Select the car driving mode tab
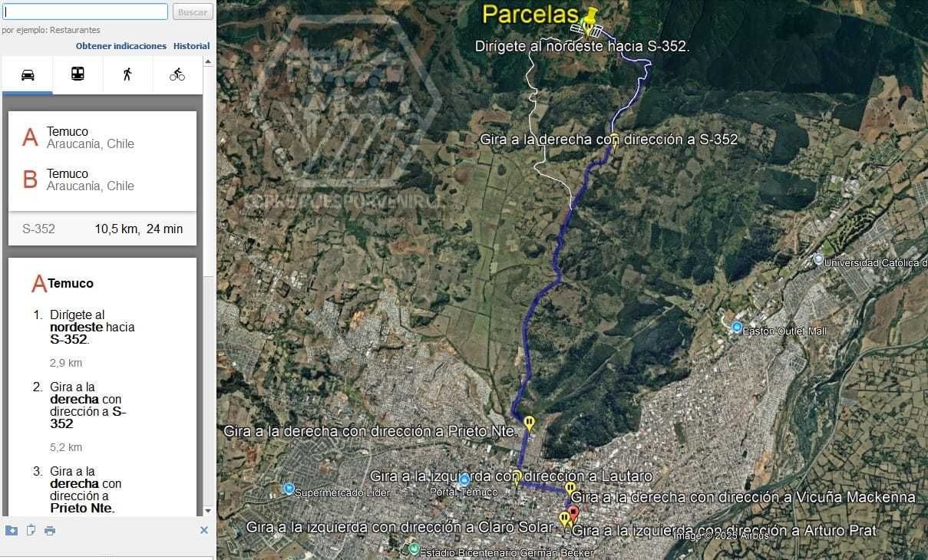The width and height of the screenshot is (928, 560). pyautogui.click(x=28, y=74)
